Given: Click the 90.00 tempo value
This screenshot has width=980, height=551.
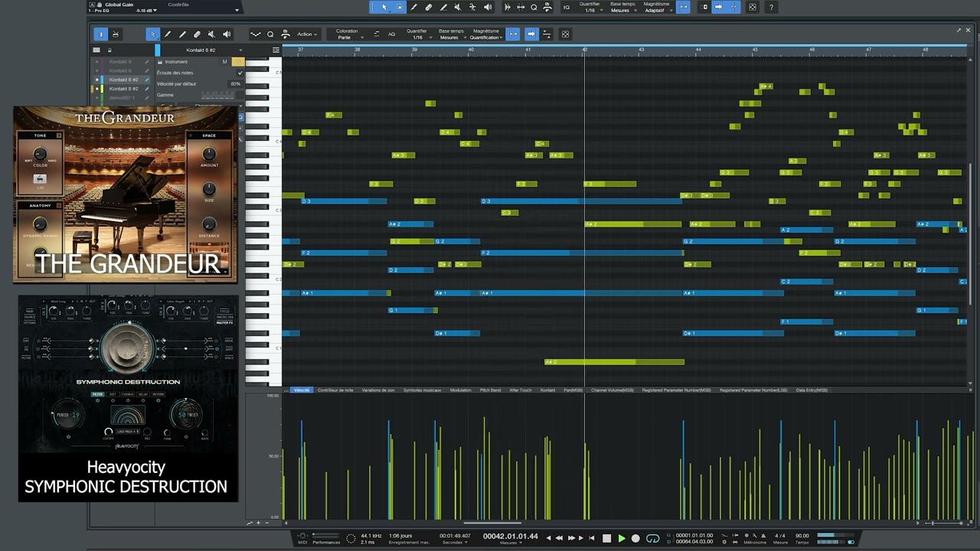Looking at the screenshot, I should (x=802, y=536).
